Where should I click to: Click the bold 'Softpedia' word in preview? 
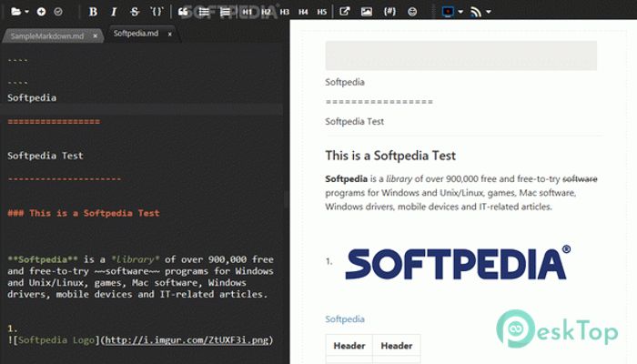(x=346, y=178)
